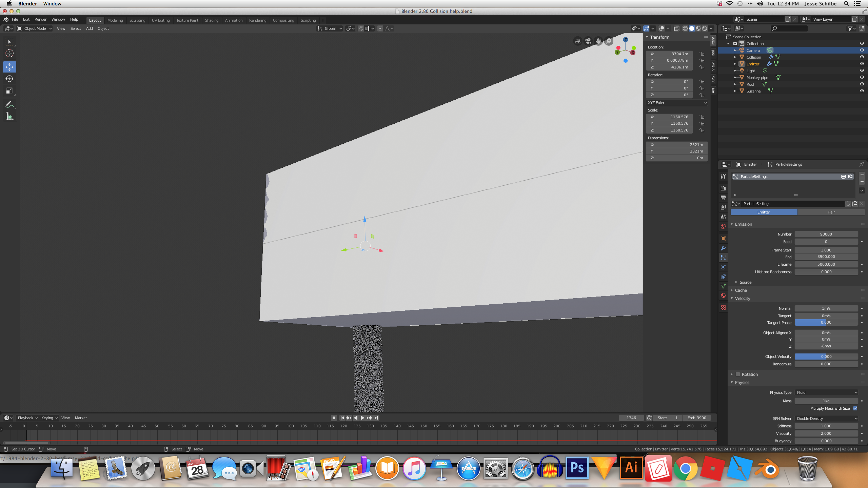868x488 pixels.
Task: Expand the Cache panel
Action: pyautogui.click(x=741, y=290)
